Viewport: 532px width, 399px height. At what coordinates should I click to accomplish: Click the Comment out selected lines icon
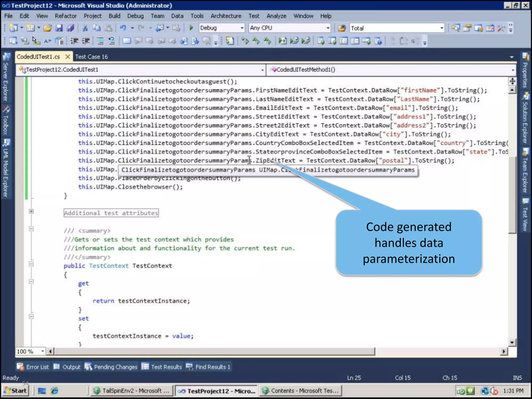(100, 41)
